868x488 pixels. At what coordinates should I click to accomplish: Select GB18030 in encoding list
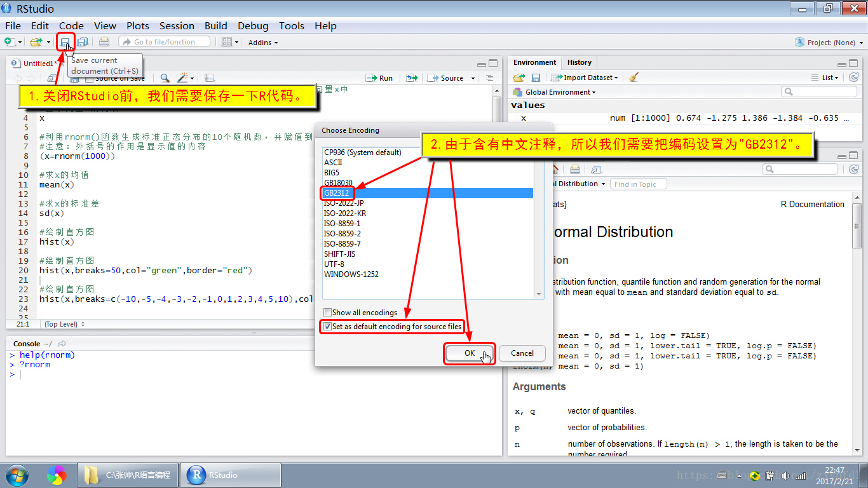428,183
